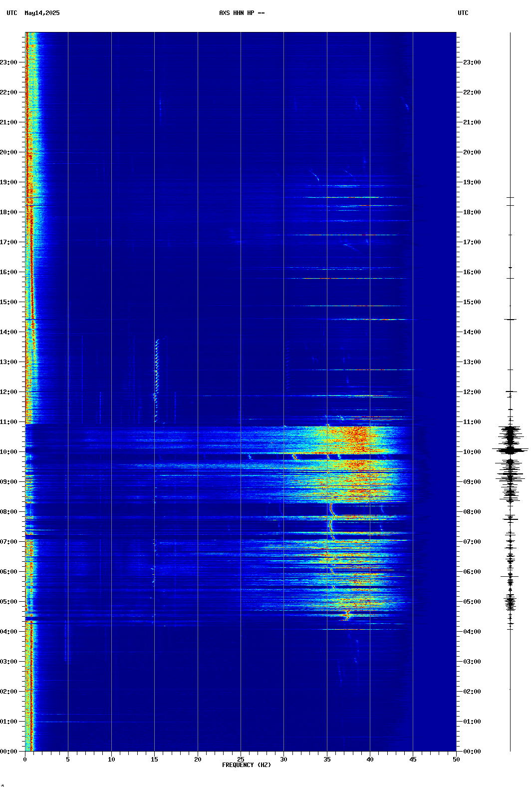The height and width of the screenshot is (791, 532).
Task: Select the '23:00' label on the right time axis
Action: (x=472, y=62)
